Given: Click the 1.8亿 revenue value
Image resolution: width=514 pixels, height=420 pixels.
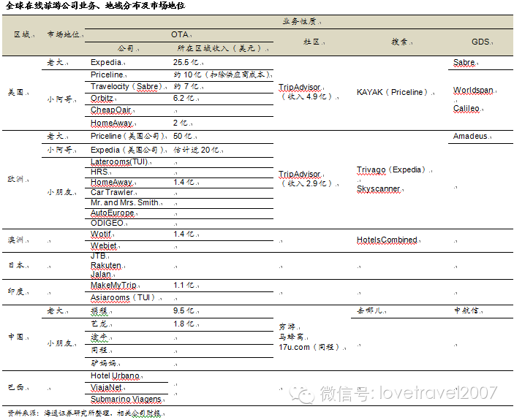Looking at the screenshot, I should click(x=184, y=324).
